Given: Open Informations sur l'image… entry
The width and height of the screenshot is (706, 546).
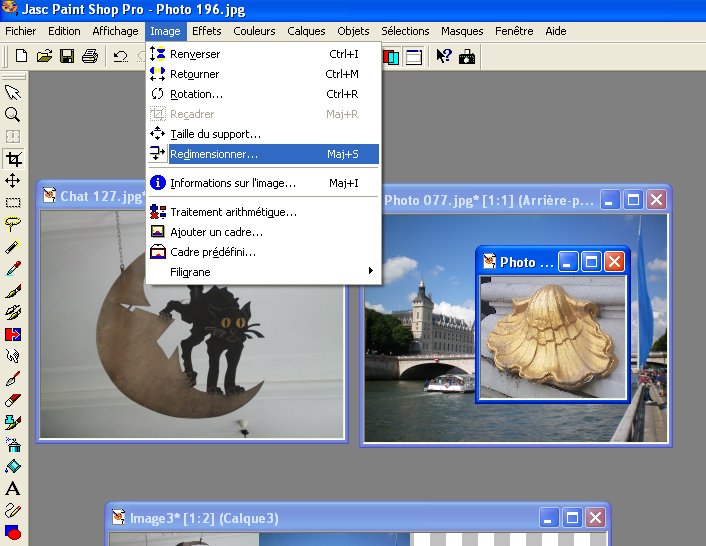Looking at the screenshot, I should click(x=264, y=183).
